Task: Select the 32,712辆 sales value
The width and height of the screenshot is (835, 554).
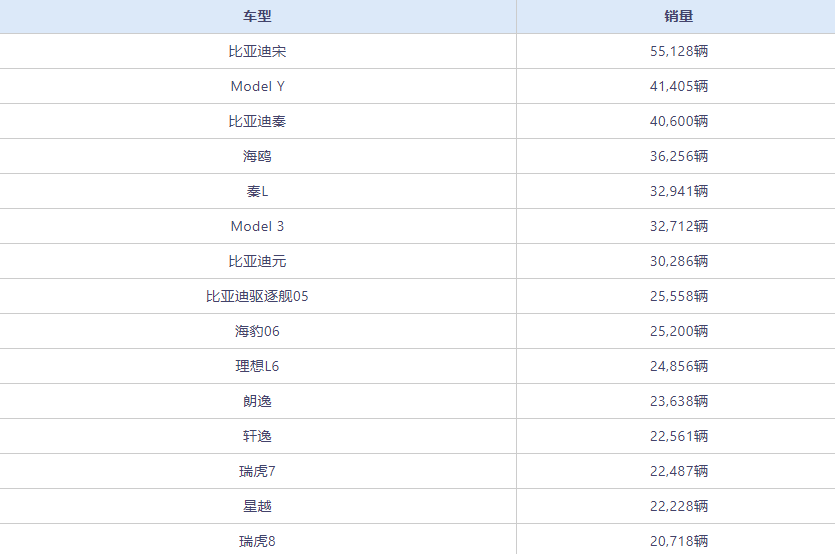Action: pyautogui.click(x=679, y=226)
